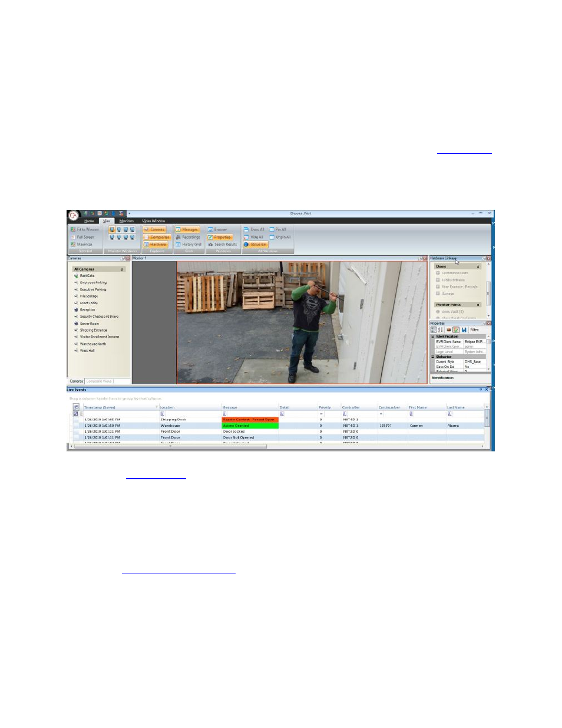Image resolution: width=562 pixels, height=728 pixels.
Task: Click the Monitor 1 video feed
Action: 302,323
